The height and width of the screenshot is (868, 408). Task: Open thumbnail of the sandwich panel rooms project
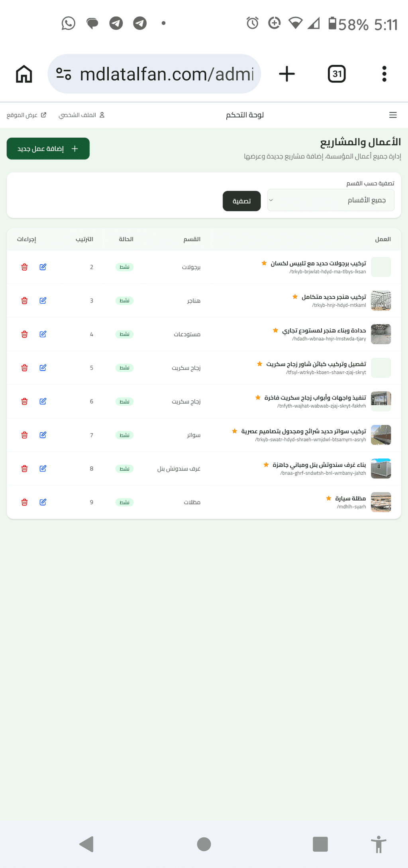tap(381, 468)
